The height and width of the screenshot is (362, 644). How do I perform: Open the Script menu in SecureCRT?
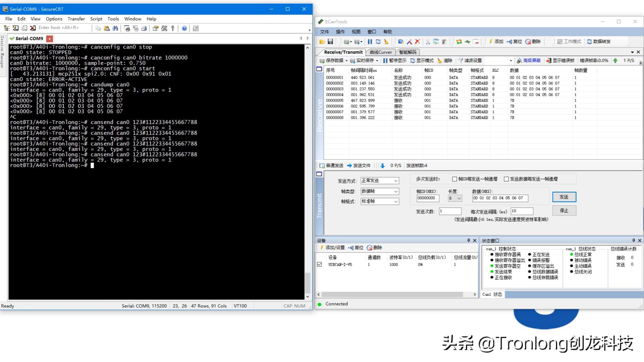point(96,19)
